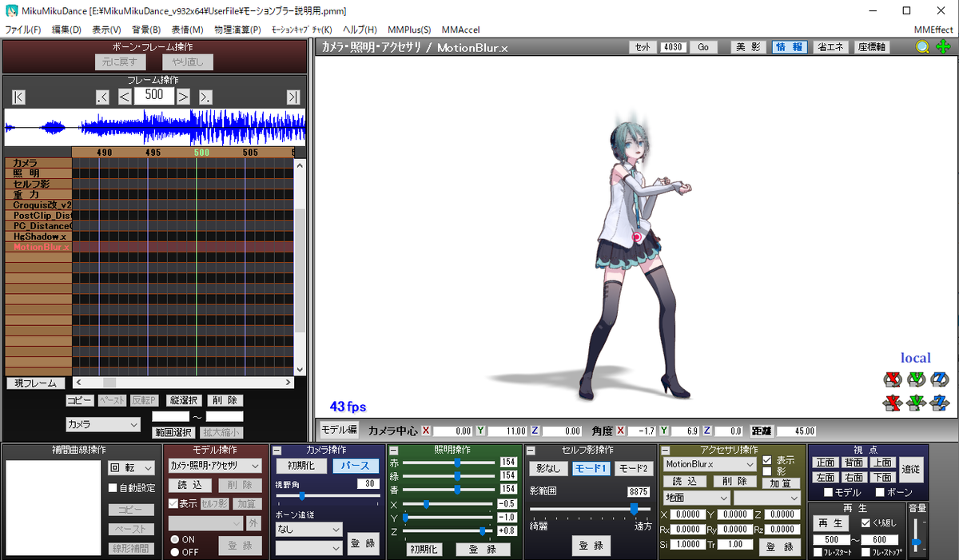Image resolution: width=959 pixels, height=560 pixels.
Task: Collapse the 照明操作 panel with minus icon
Action: pyautogui.click(x=393, y=451)
